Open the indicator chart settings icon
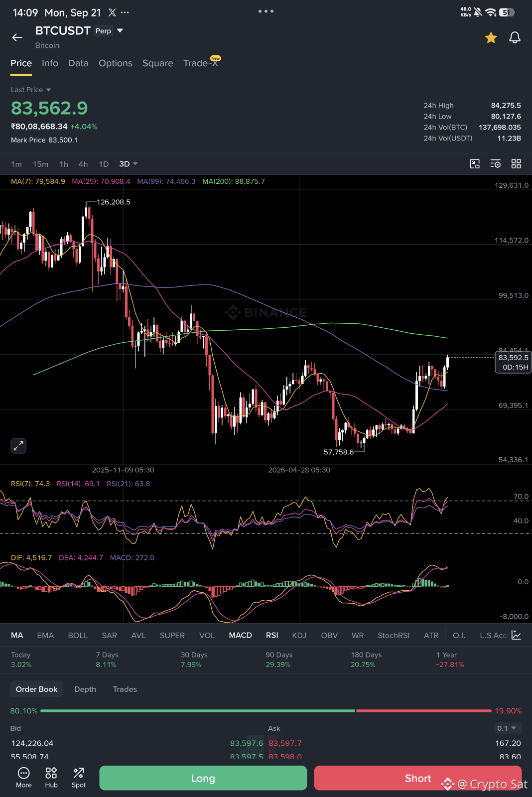The image size is (532, 797). click(x=517, y=635)
